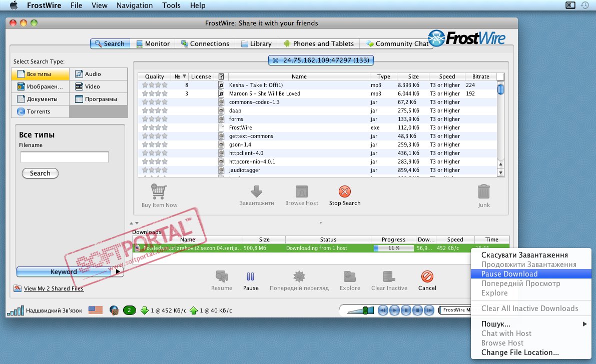Toggle the small panel collapse arrows above Downloads
Screen dimensions: 596x364
pyautogui.click(x=134, y=223)
